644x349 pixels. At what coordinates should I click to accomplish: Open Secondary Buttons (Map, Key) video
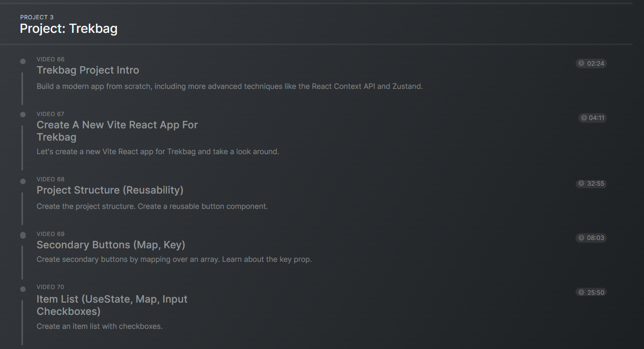(111, 245)
